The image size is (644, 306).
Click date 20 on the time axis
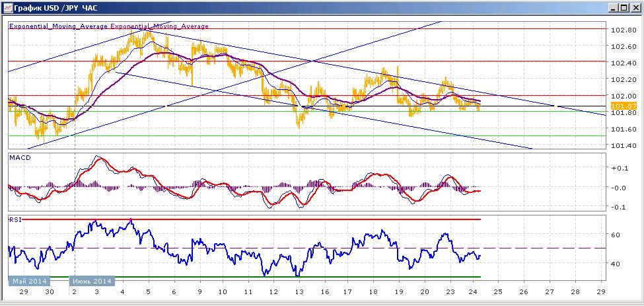(425, 291)
